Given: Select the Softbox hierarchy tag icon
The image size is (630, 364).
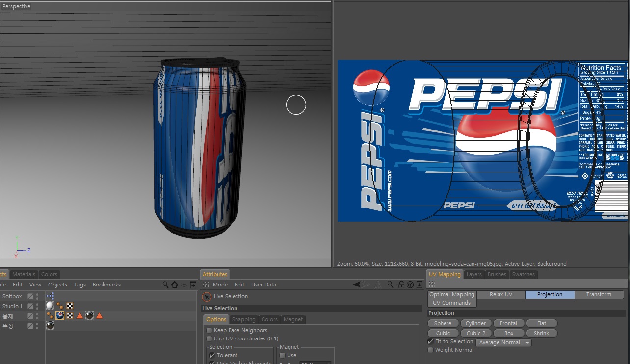Looking at the screenshot, I should pos(50,296).
